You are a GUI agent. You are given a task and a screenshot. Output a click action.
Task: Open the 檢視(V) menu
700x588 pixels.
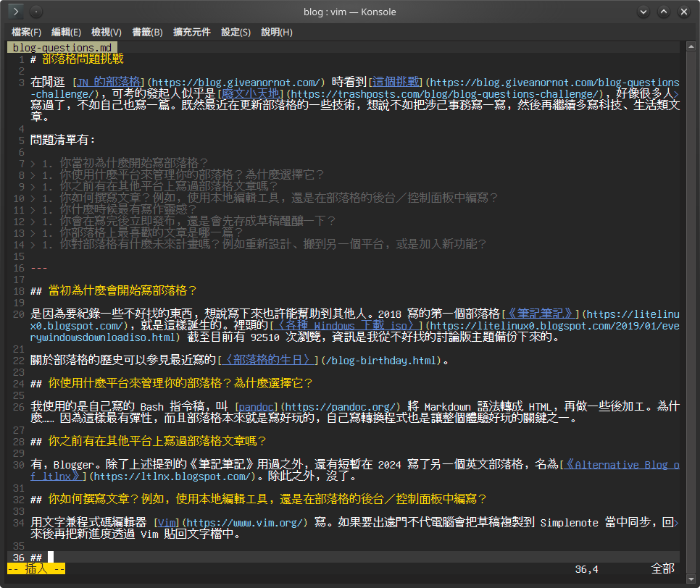pos(107,32)
